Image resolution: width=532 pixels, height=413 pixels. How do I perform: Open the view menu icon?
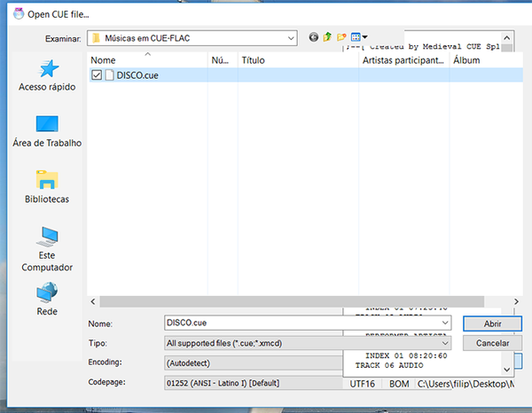(x=359, y=37)
